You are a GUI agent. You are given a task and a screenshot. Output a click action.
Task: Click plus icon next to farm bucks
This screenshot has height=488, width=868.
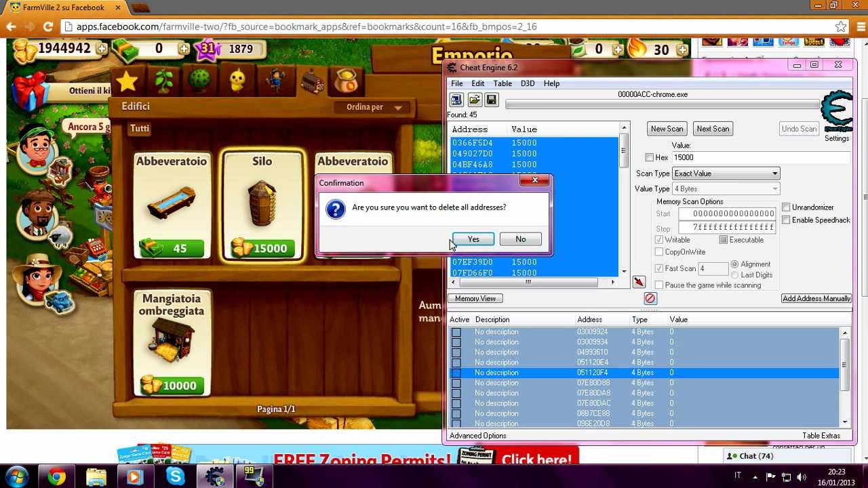click(184, 49)
